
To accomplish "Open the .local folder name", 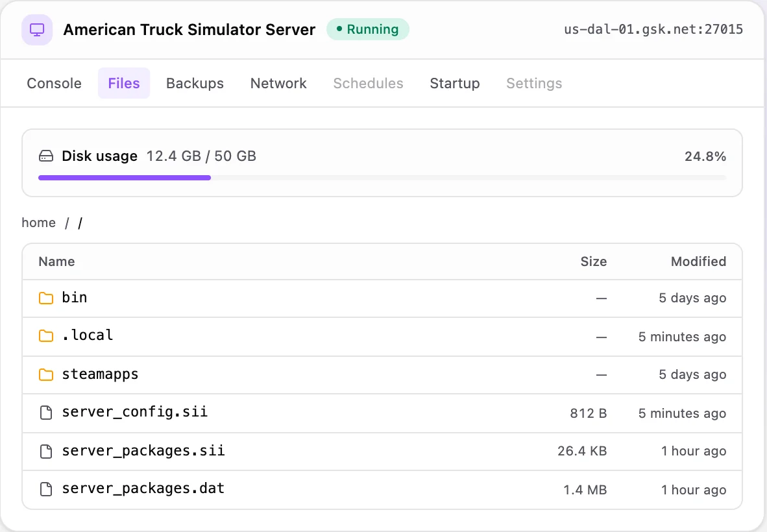I will pos(88,335).
